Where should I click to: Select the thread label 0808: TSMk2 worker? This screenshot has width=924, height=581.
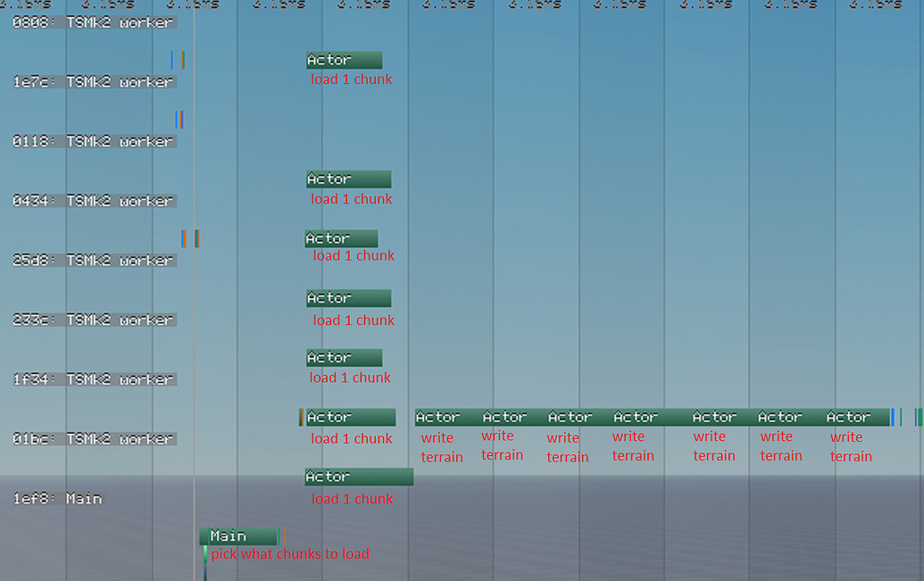[x=94, y=21]
